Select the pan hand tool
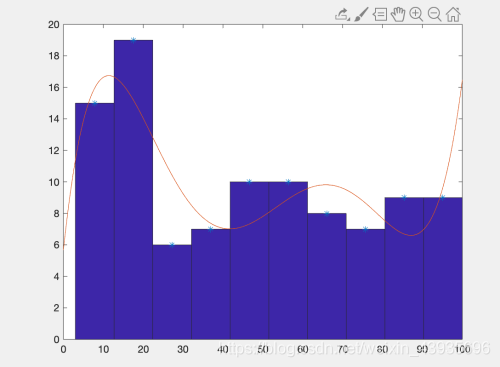 point(398,15)
